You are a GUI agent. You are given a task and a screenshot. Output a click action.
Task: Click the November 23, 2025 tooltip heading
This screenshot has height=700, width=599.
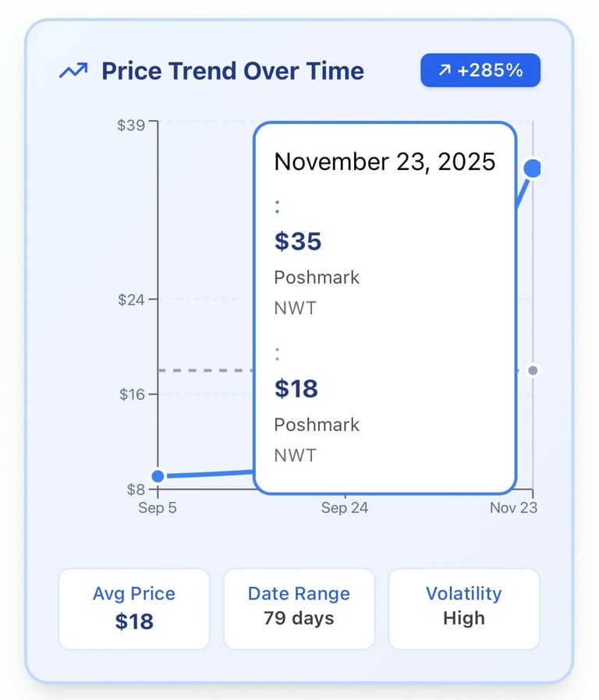pos(385,161)
